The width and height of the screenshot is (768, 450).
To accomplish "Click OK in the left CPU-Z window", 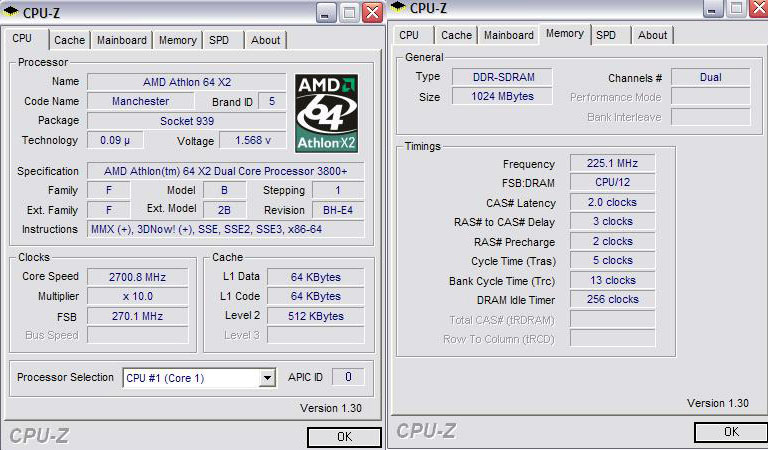I will pos(344,437).
